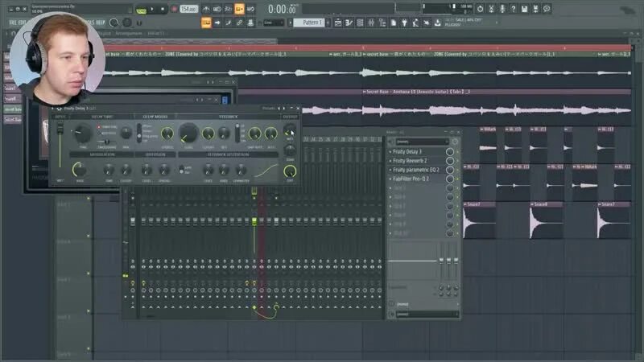The image size is (644, 362).
Task: Click the Dry knob in Fruity Delay 3
Action: coord(290,171)
